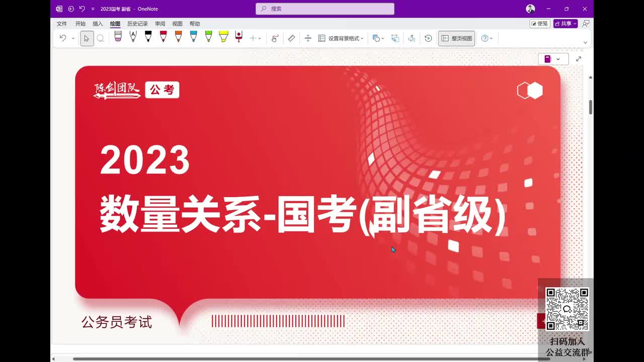Click the Insert Space tool
The image size is (644, 362).
pos(308,38)
